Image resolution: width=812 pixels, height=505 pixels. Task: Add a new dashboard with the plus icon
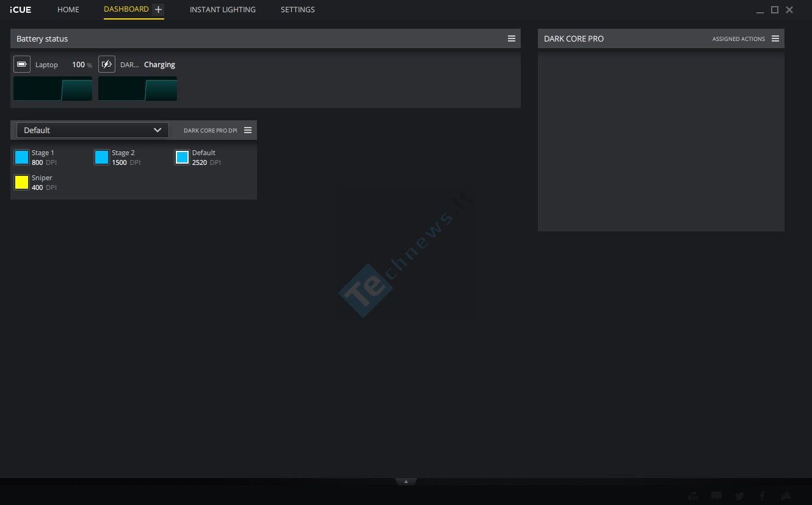158,10
